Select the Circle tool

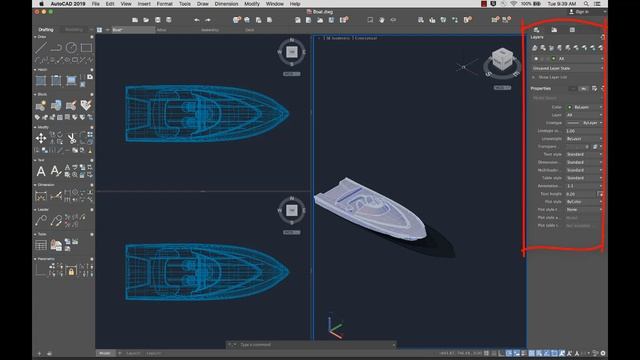(71, 48)
